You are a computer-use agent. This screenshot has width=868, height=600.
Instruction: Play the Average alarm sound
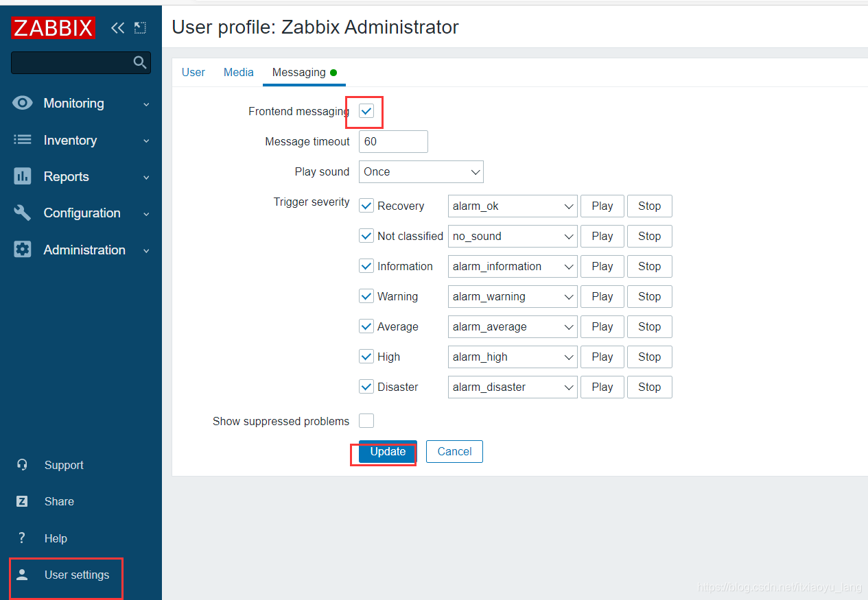[602, 326]
